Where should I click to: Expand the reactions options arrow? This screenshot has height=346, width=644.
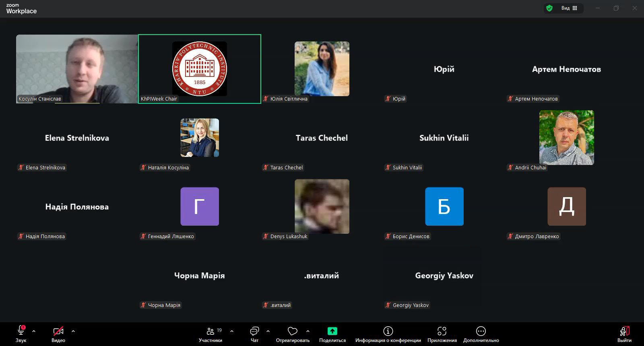tap(308, 331)
